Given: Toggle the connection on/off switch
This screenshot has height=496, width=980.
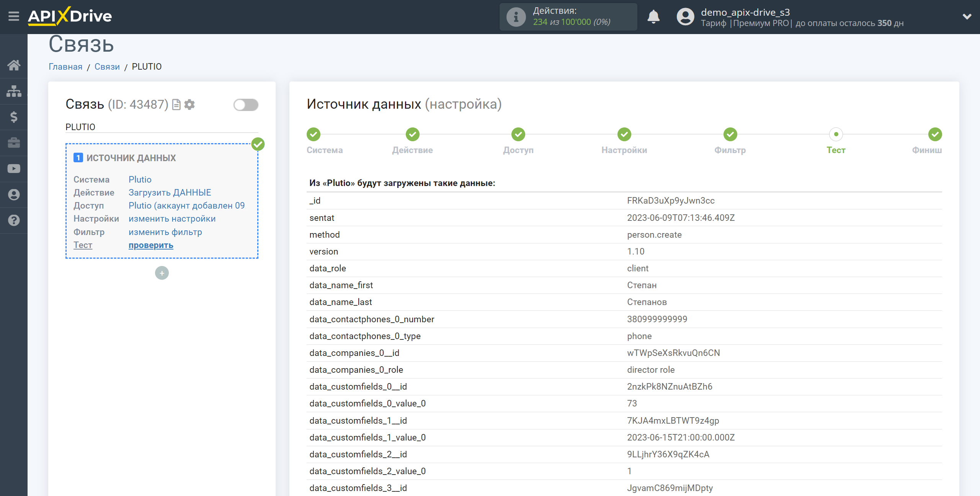Looking at the screenshot, I should (x=246, y=104).
